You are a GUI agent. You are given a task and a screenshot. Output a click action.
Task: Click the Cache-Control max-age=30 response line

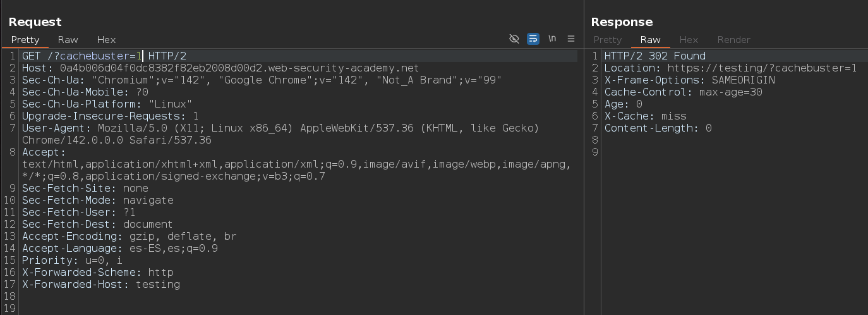click(683, 92)
